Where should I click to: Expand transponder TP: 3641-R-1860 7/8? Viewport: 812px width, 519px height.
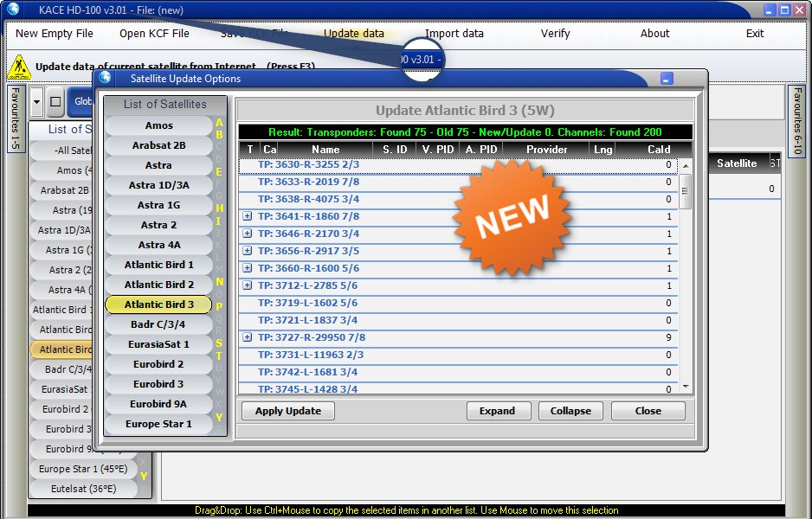pyautogui.click(x=248, y=216)
